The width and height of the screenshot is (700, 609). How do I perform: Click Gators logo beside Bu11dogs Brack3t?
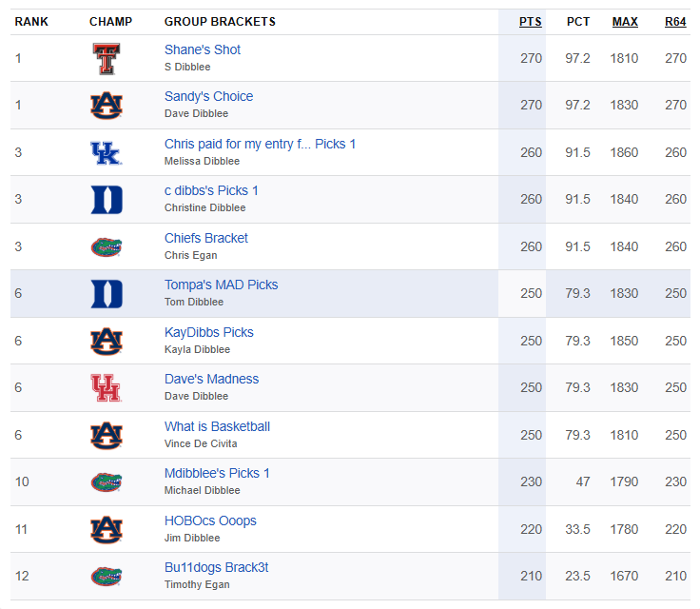coord(107,577)
